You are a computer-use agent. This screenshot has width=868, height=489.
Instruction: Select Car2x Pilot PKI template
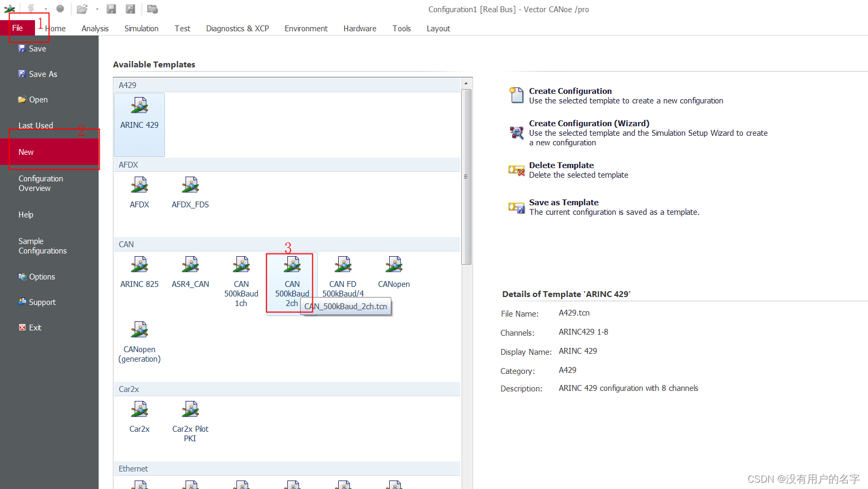[x=190, y=422]
